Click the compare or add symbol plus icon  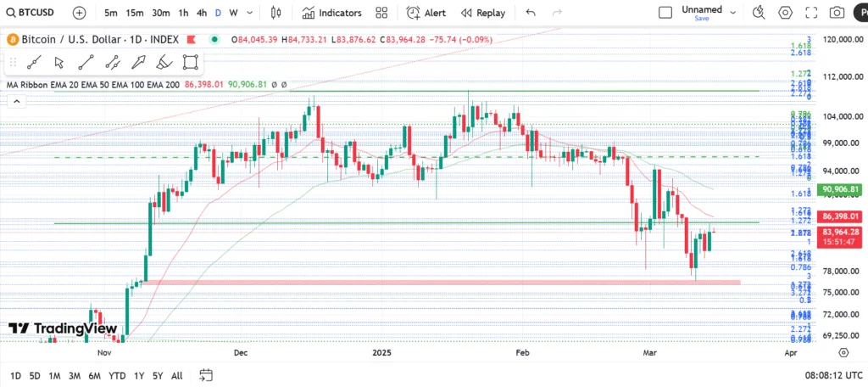80,13
